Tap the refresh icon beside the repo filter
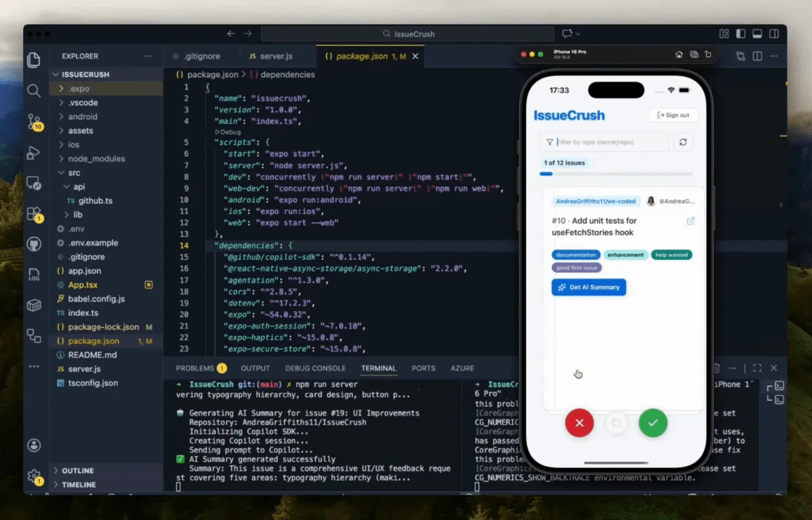 coord(683,142)
